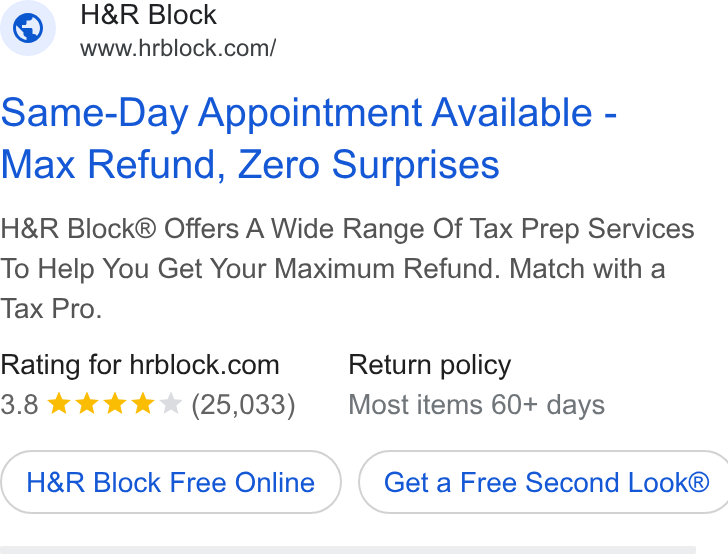The height and width of the screenshot is (554, 728).
Task: Click the Rating for hrblock.com label
Action: click(x=140, y=365)
